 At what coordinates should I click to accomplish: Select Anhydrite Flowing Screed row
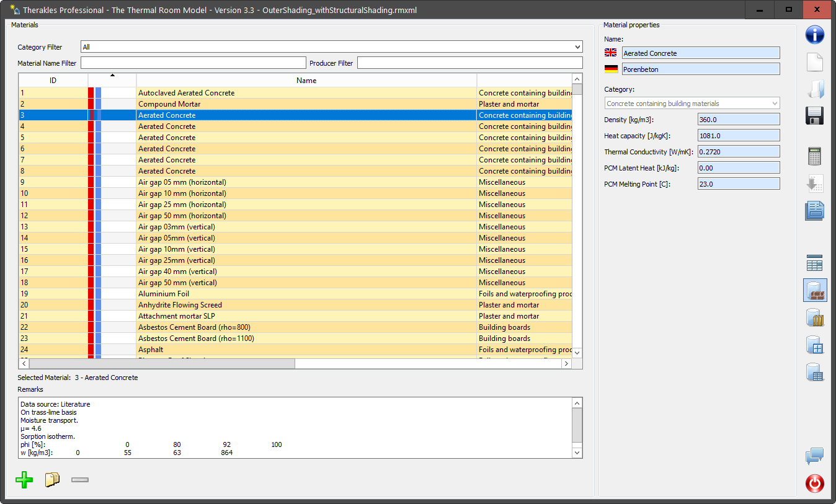click(x=295, y=305)
